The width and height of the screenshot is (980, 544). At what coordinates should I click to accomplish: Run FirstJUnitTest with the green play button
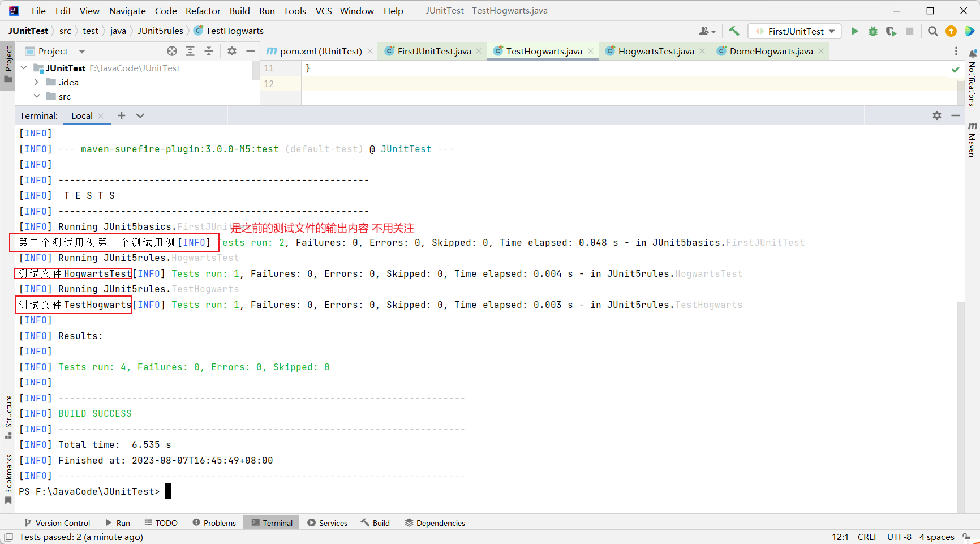[854, 31]
